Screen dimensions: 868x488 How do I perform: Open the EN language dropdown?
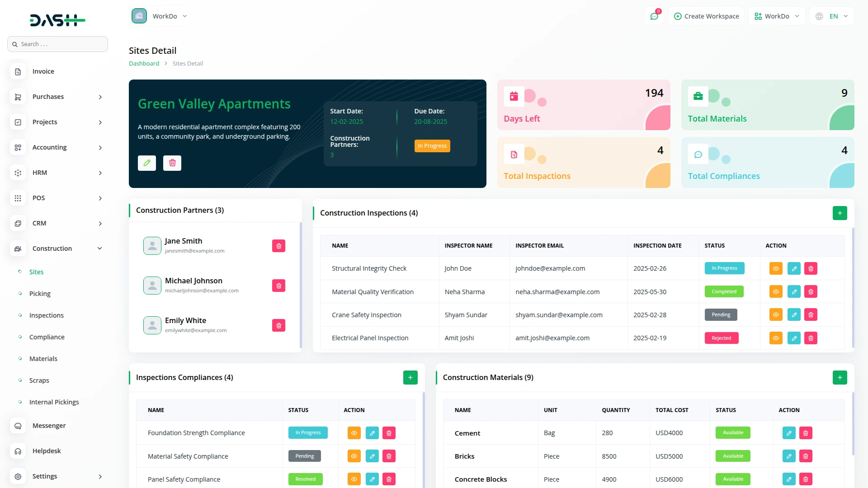833,16
